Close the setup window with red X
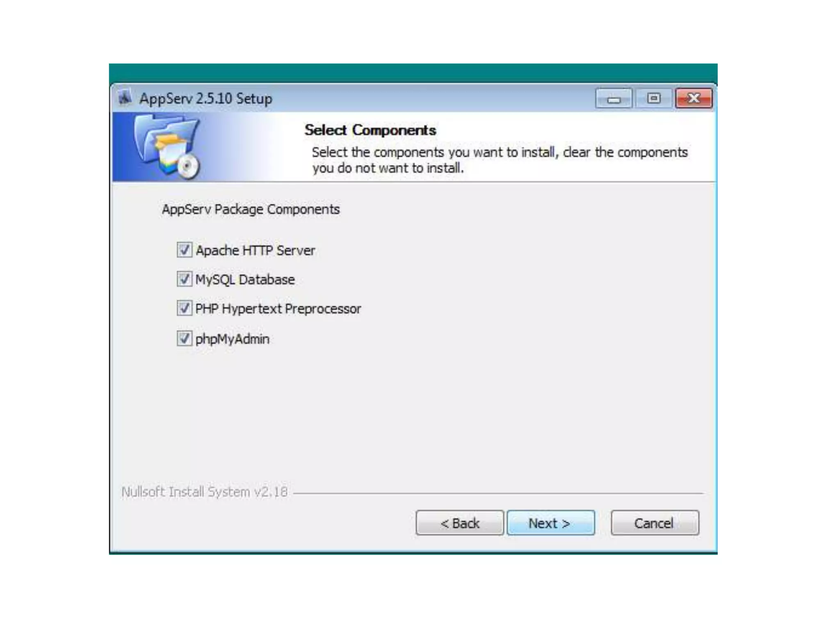The width and height of the screenshot is (840, 630). point(694,98)
